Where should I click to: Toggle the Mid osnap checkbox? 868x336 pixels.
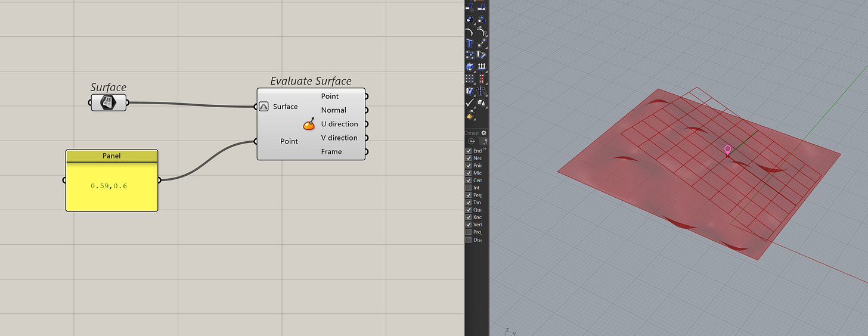468,173
